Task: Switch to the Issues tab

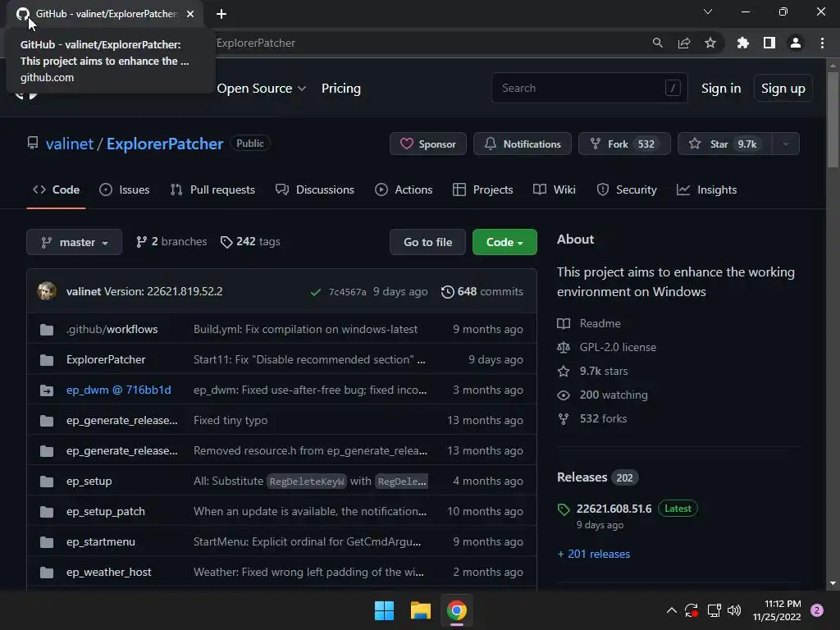Action: (125, 189)
